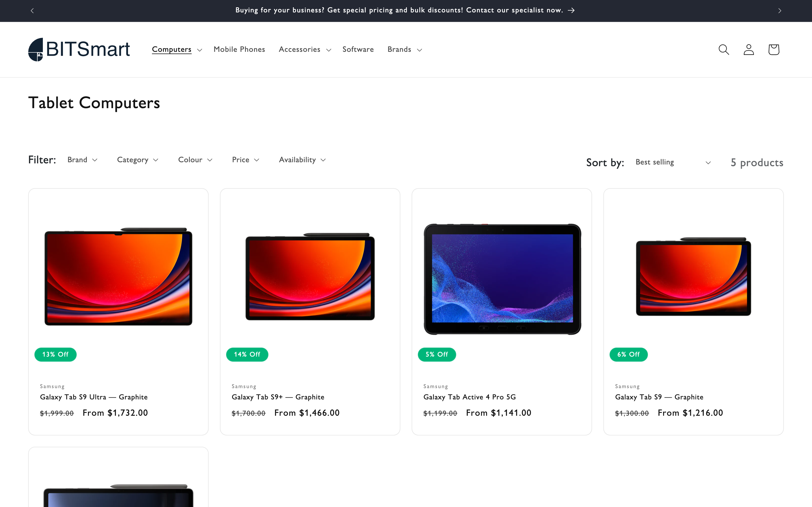The width and height of the screenshot is (812, 507).
Task: Click the BITSmart logo
Action: [x=79, y=50]
